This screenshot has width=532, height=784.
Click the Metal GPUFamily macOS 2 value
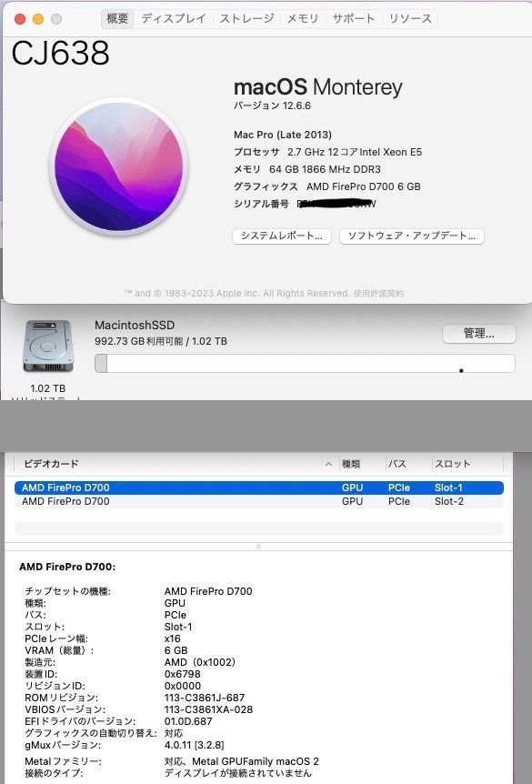pos(242,761)
